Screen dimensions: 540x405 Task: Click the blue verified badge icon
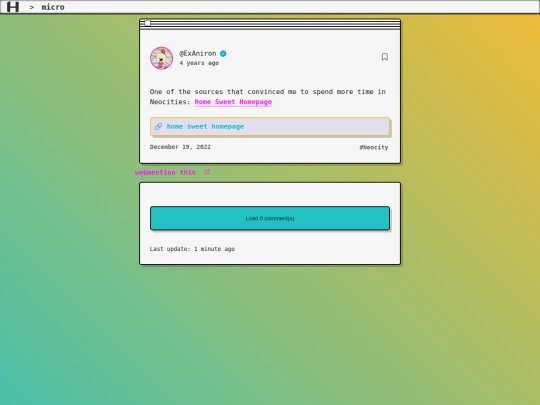click(x=223, y=53)
